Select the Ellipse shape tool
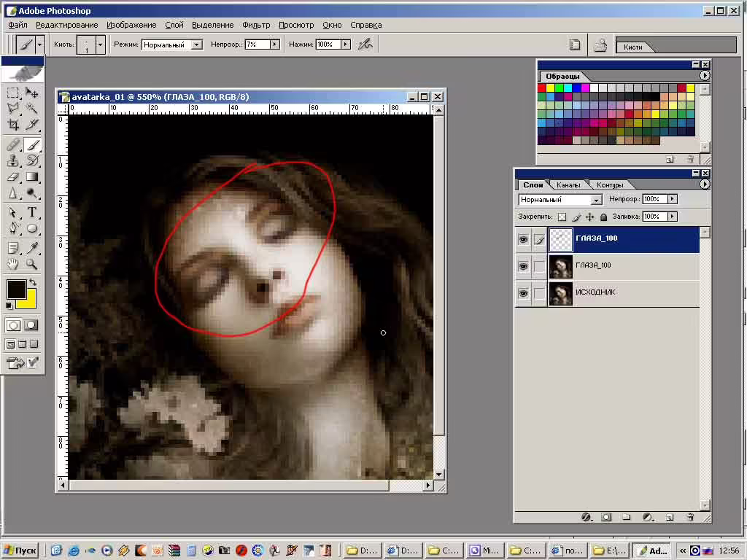 click(32, 228)
